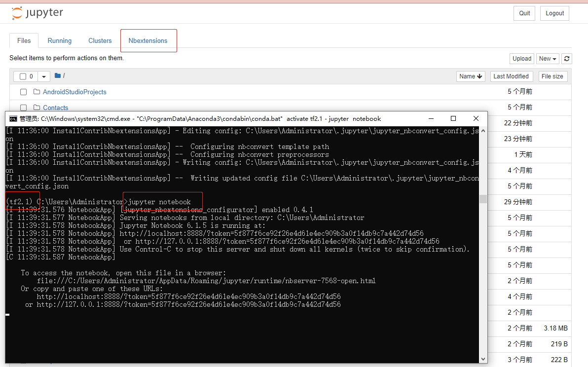Viewport: 588px width, 367px height.
Task: Refresh the notebook list
Action: tap(566, 58)
